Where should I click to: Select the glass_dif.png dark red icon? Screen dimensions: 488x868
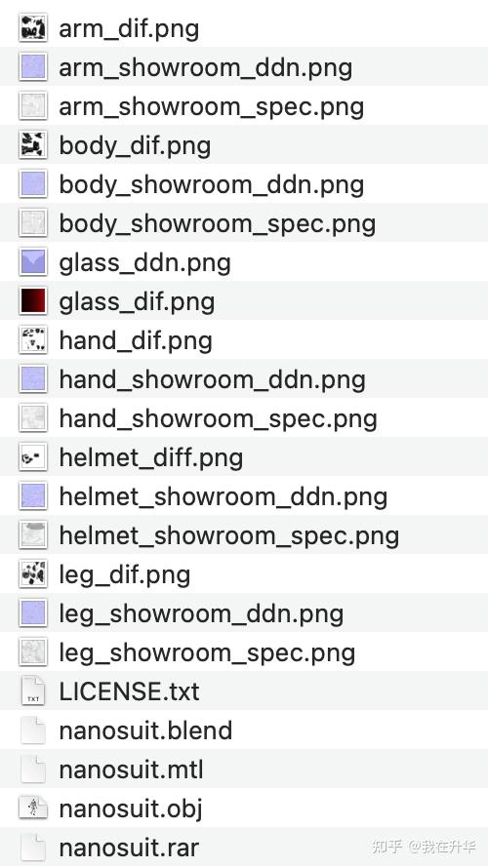pyautogui.click(x=32, y=301)
